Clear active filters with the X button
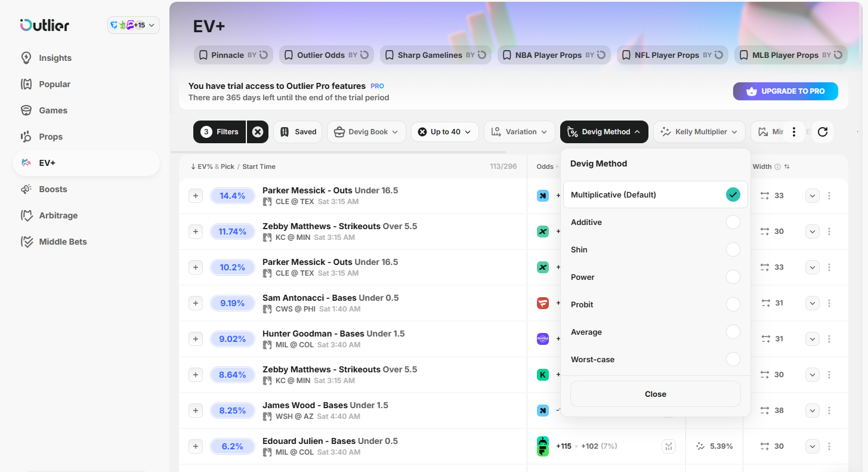Viewport: 868px width, 472px height. click(258, 132)
